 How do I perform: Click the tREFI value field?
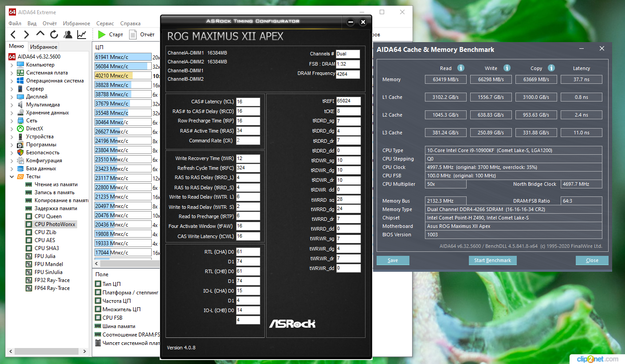click(x=348, y=101)
